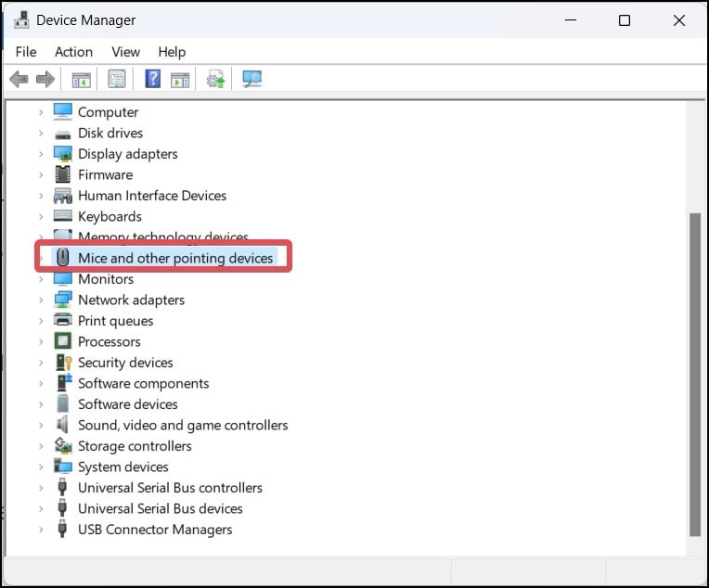Expand Universal Serial Bus controllers node
Screen dimensions: 709x588
[x=41, y=488]
